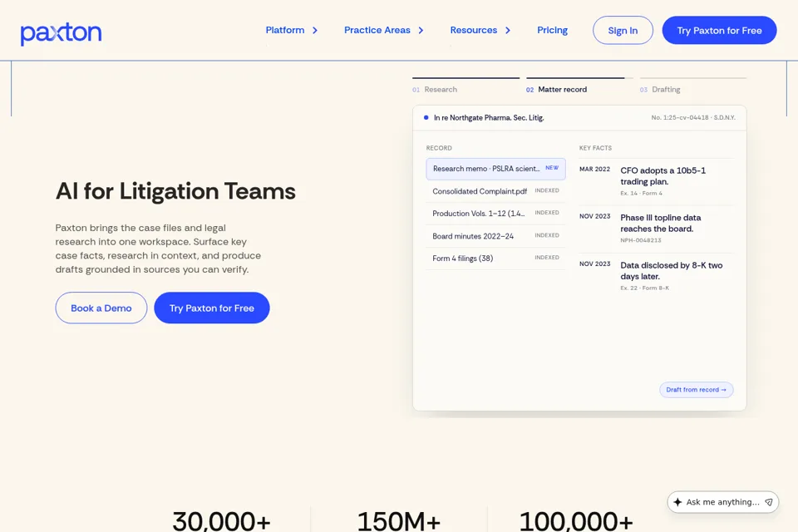Expand the Platform menu chevron
798x532 pixels.
(x=315, y=31)
